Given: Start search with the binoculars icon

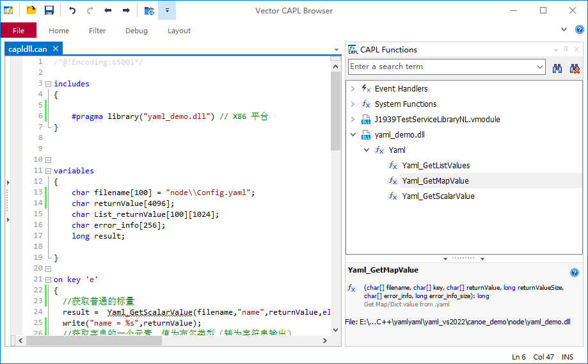Looking at the screenshot, I should click(x=557, y=68).
